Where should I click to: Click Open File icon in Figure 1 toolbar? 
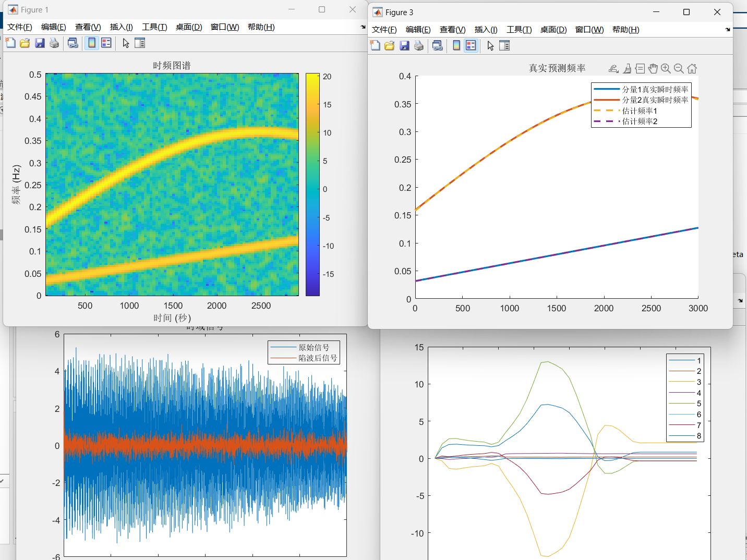[x=25, y=43]
